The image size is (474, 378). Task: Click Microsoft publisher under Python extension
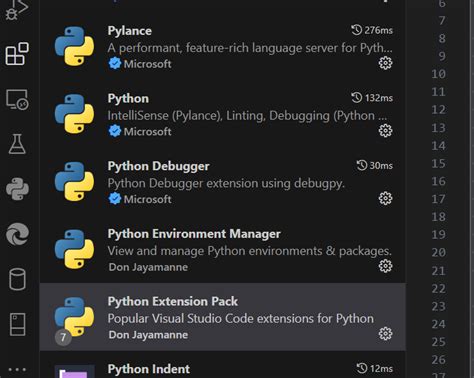[147, 131]
